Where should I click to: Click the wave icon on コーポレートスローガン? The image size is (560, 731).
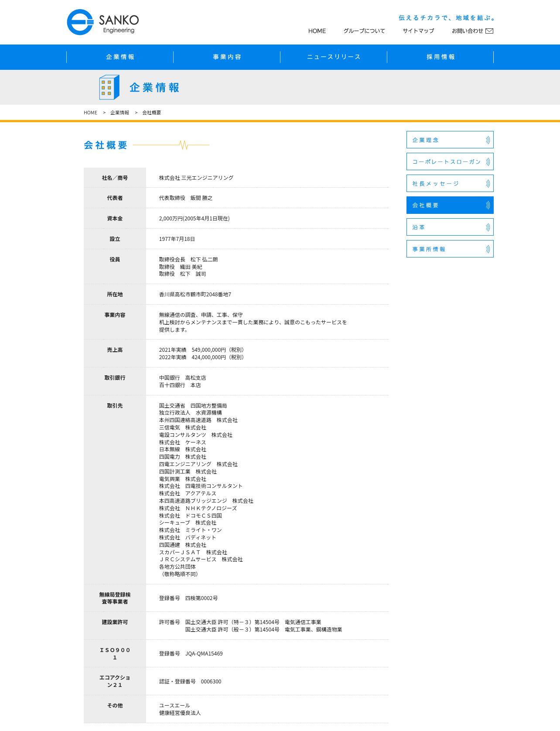pos(488,162)
